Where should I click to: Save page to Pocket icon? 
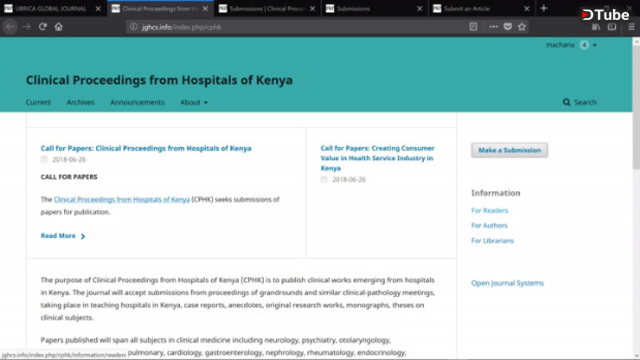[507, 27]
